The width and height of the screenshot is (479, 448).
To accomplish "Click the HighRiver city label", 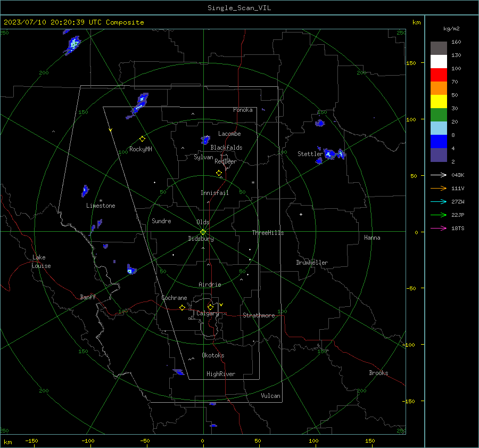I will coord(220,374).
